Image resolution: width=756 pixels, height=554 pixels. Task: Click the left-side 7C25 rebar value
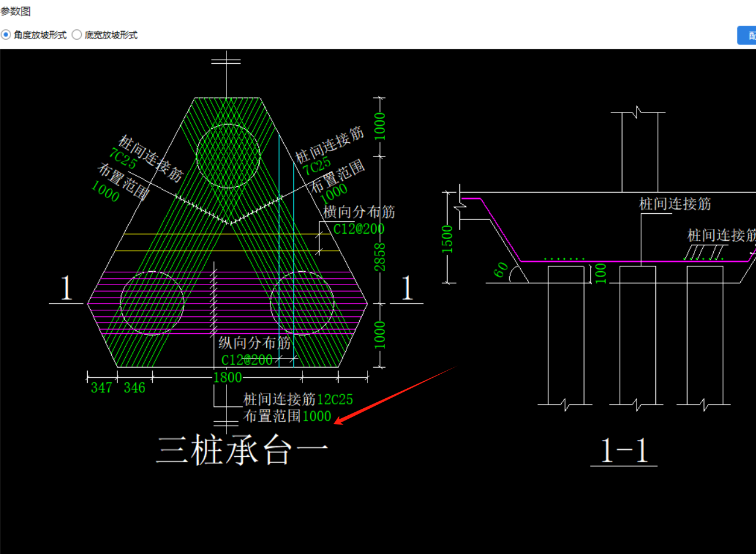(x=123, y=159)
